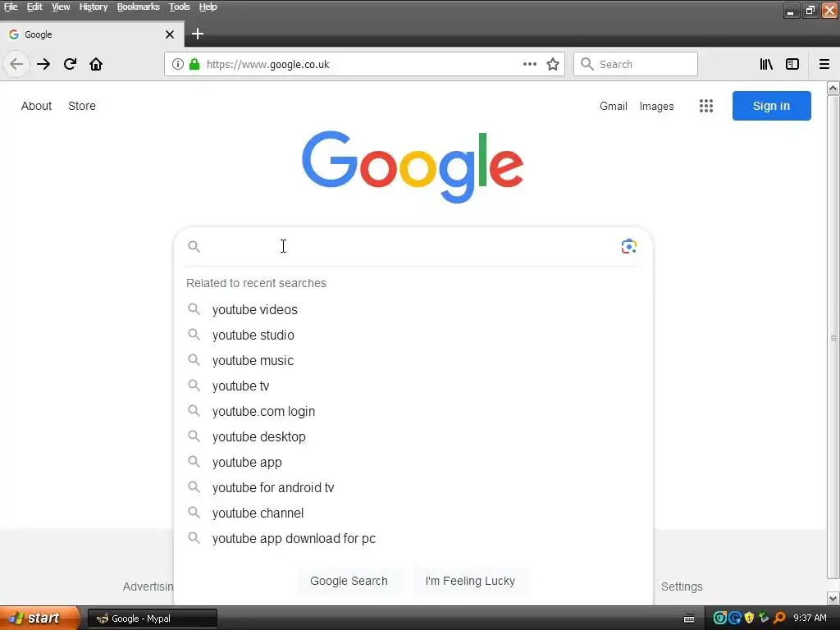Click the I'm Feeling Lucky button
Screen dimensions: 840x630
pos(470,582)
